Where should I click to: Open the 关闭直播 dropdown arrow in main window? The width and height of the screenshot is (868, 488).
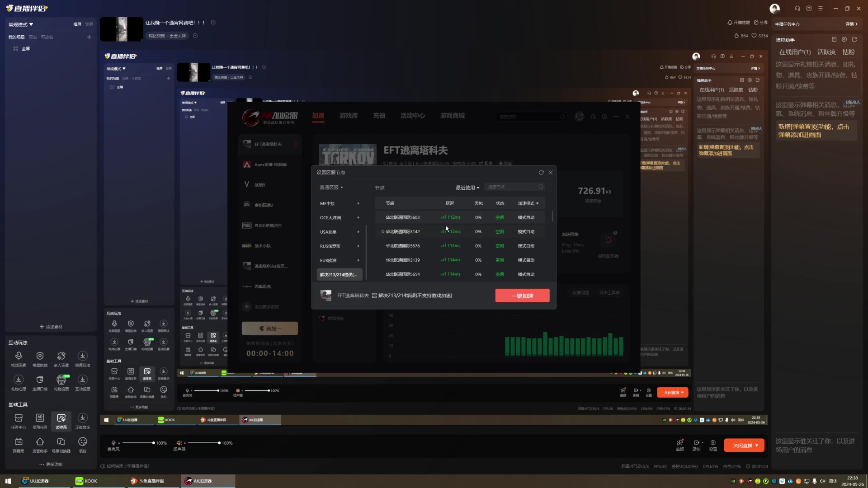point(757,446)
